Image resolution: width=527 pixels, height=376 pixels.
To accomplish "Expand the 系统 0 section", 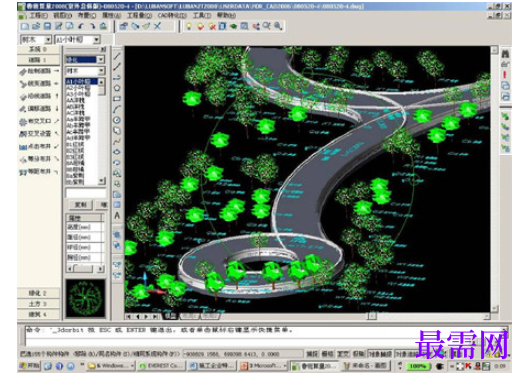I will (x=38, y=49).
